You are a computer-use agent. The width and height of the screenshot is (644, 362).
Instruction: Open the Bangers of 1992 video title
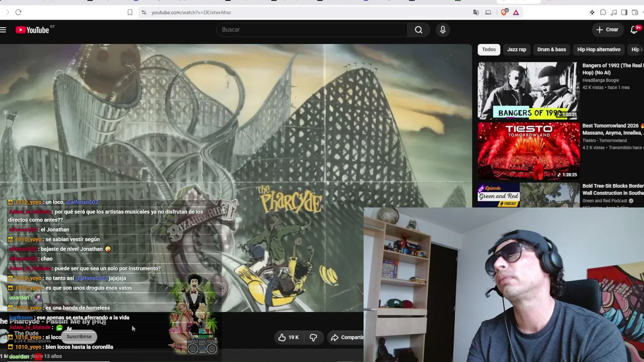[613, 69]
